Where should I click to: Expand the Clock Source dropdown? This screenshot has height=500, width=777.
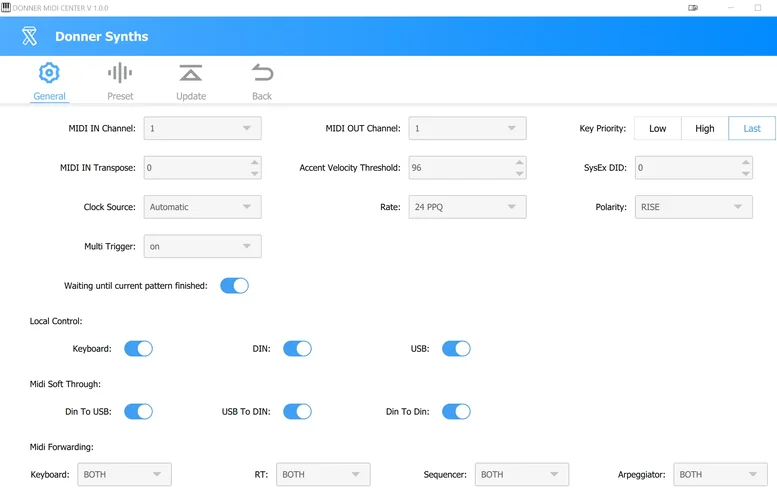click(203, 207)
